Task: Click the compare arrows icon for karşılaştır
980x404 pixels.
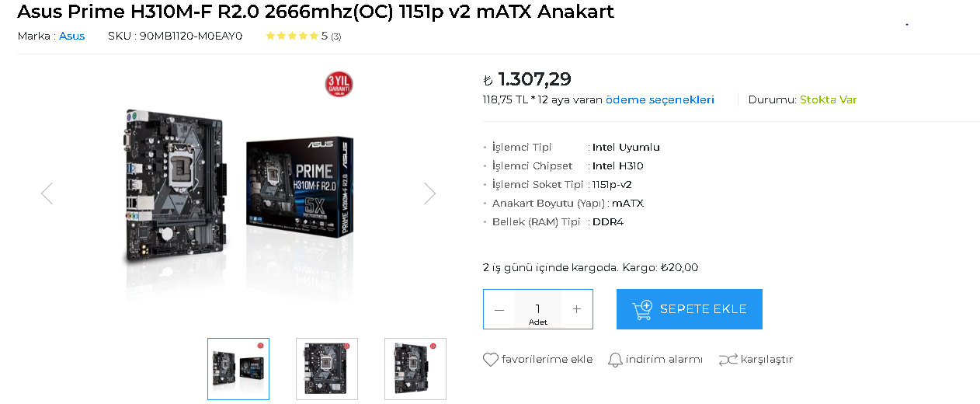Action: point(728,360)
